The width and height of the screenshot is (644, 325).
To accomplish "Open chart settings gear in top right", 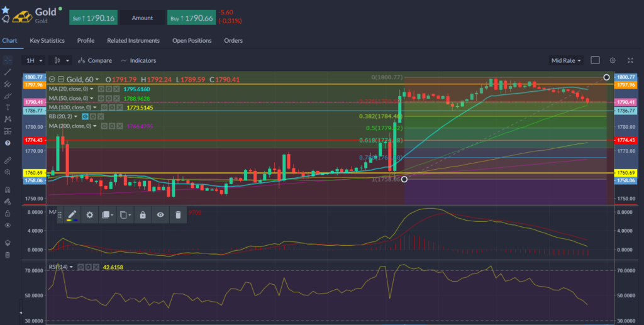I will click(613, 60).
